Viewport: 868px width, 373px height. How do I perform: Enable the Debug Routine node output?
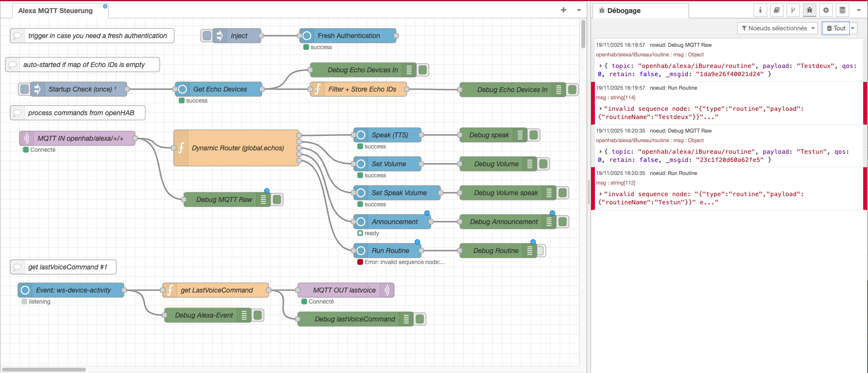coord(540,251)
